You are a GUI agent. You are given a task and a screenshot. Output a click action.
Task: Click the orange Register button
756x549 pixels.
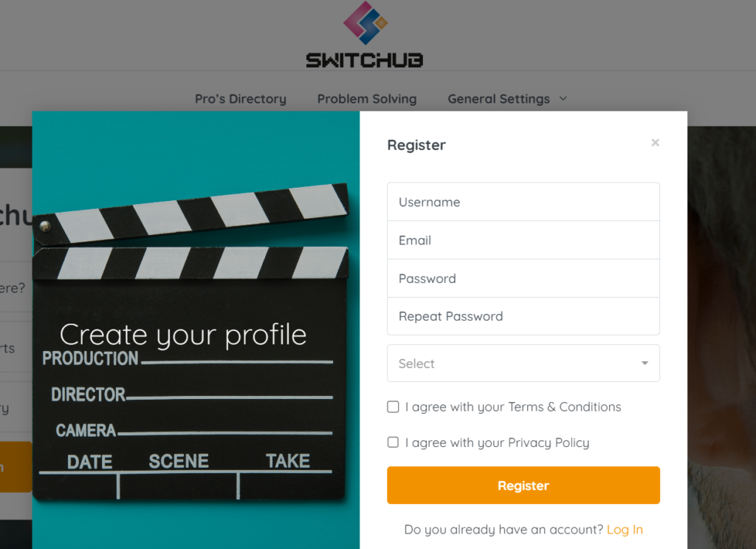523,485
